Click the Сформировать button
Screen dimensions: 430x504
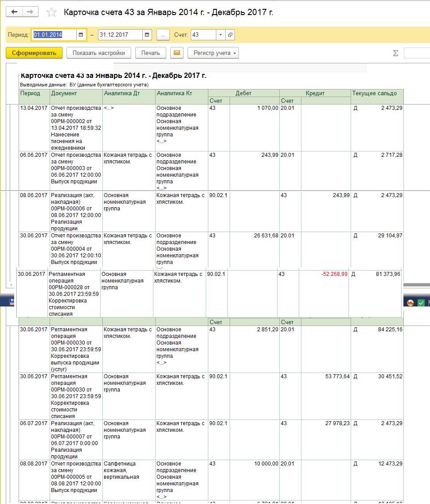tap(34, 53)
